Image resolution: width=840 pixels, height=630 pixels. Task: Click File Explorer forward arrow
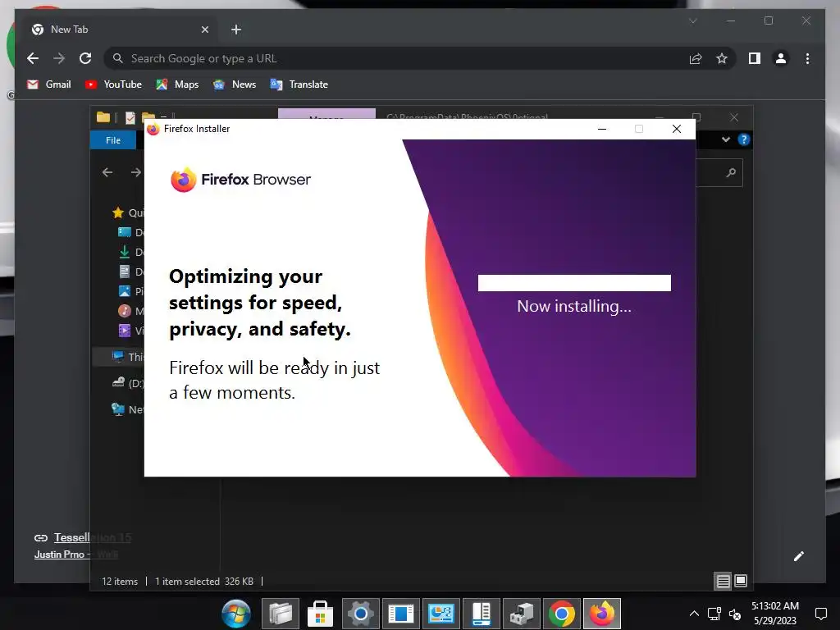(136, 172)
